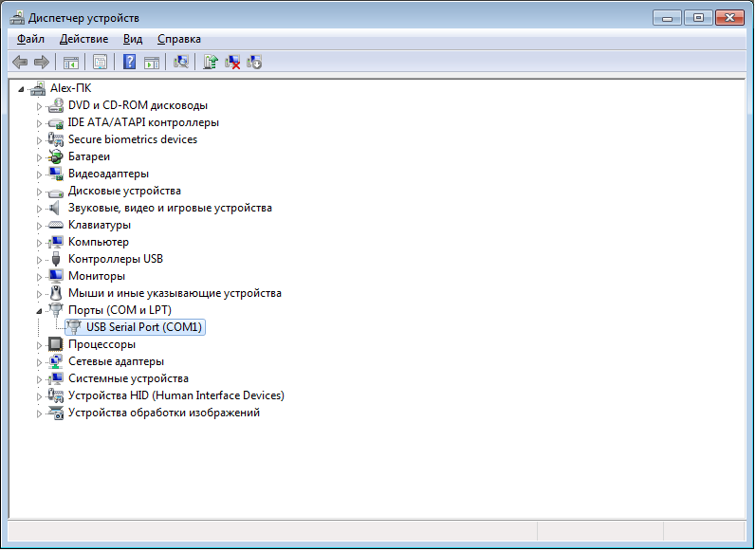756x551 pixels.
Task: Expand DVD и CD-ROM дисководы node
Action: point(39,106)
